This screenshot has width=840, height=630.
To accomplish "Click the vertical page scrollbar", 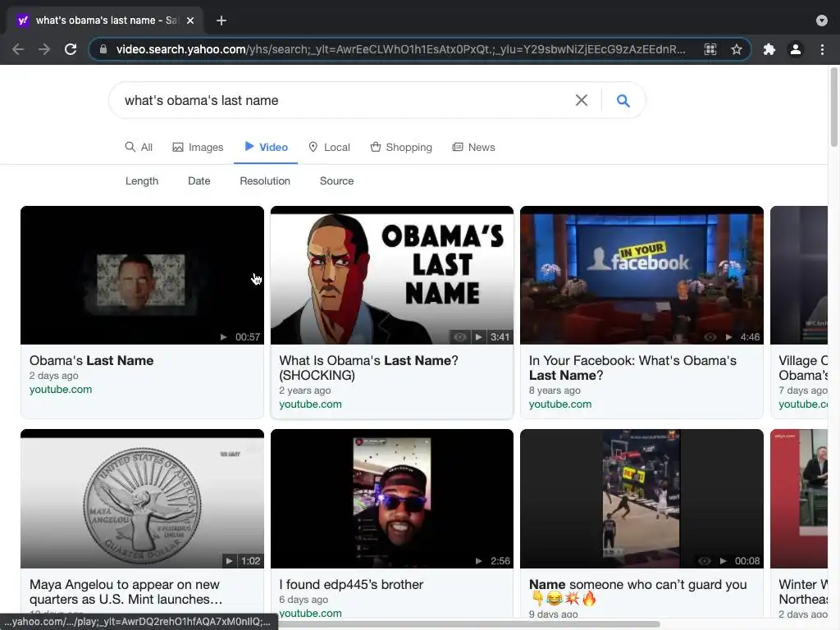I will [834, 107].
